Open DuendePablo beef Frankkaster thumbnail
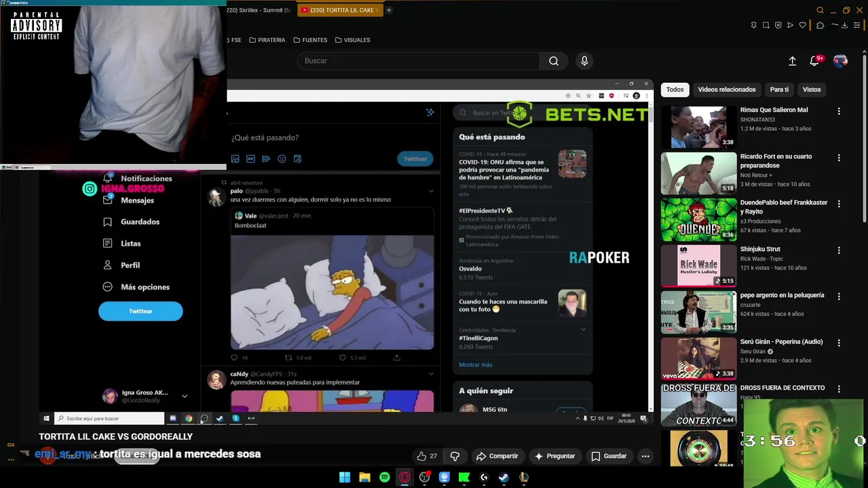Viewport: 868px width, 488px height. pos(698,220)
